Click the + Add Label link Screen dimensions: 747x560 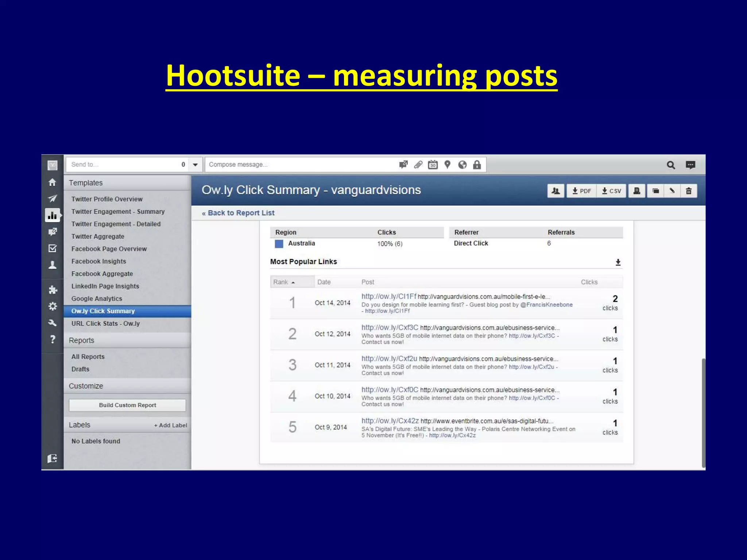click(170, 425)
